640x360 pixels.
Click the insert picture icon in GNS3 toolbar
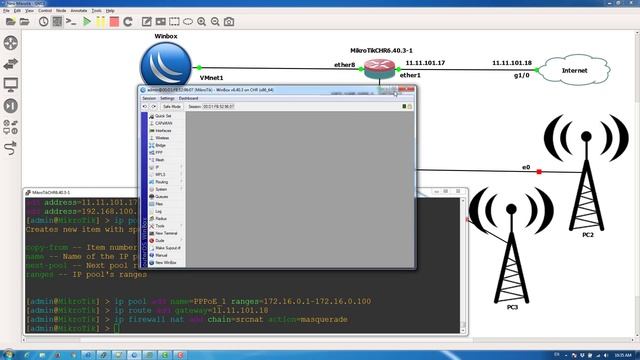[160, 22]
